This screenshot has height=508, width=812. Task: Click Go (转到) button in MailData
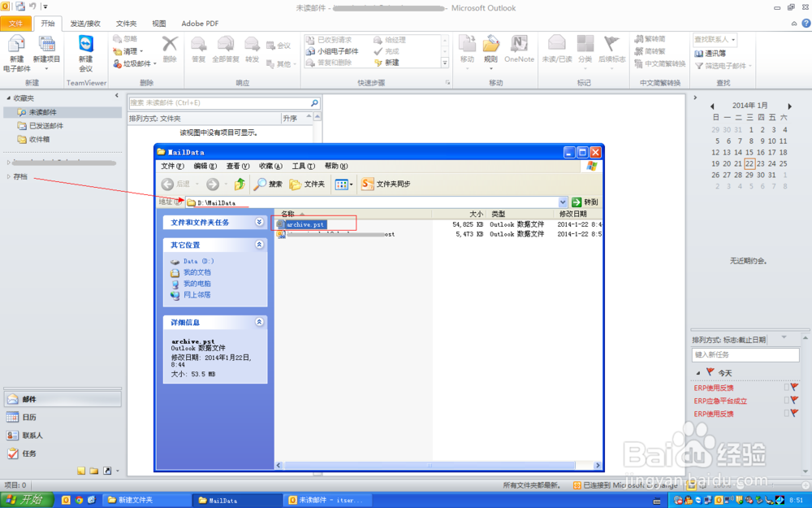pyautogui.click(x=585, y=202)
